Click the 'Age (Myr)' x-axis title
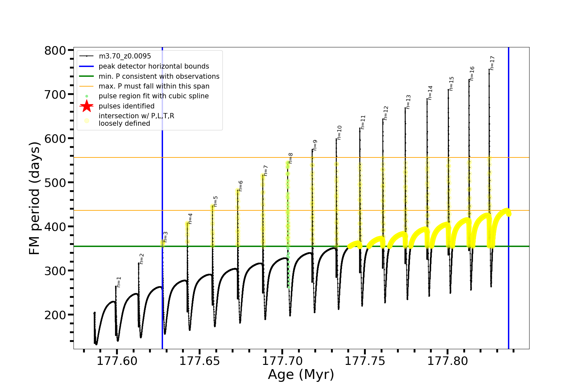The height and width of the screenshot is (392, 588). [301, 375]
